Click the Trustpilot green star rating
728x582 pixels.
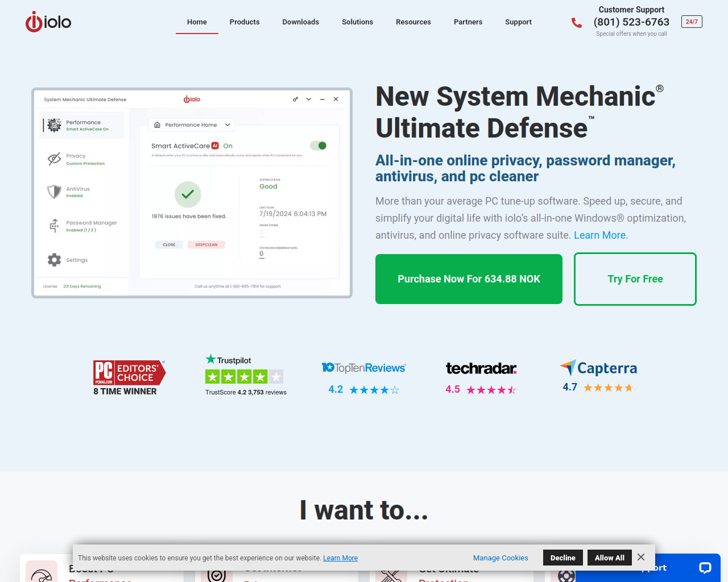click(244, 376)
